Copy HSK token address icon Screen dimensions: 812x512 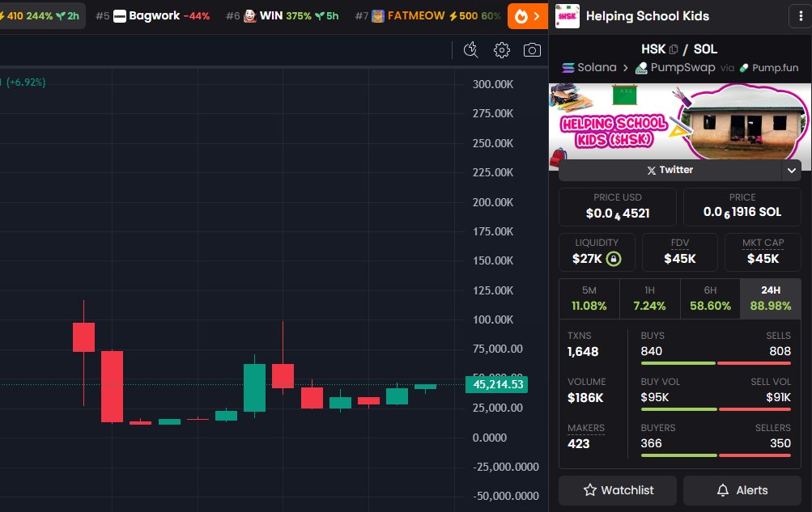[674, 49]
